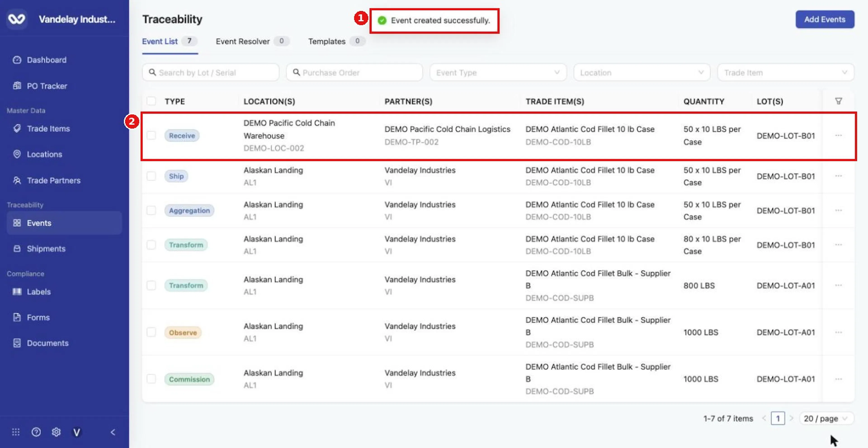Open the V user avatar

[77, 432]
